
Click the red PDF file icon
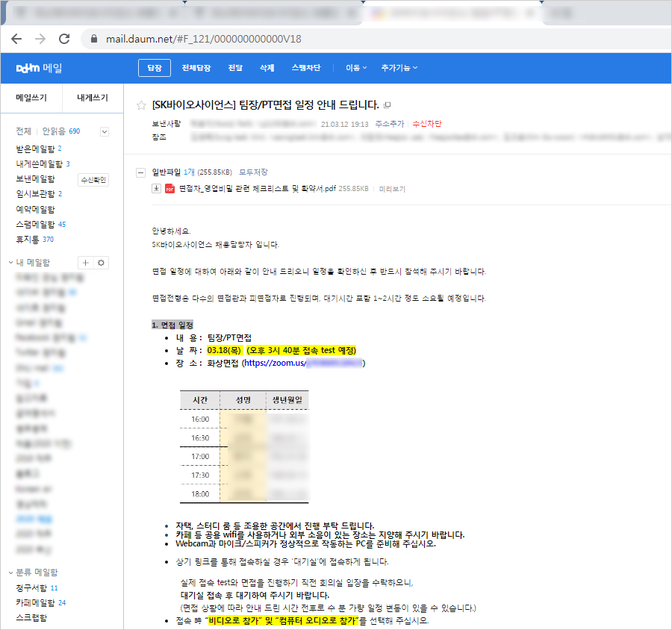tap(170, 189)
